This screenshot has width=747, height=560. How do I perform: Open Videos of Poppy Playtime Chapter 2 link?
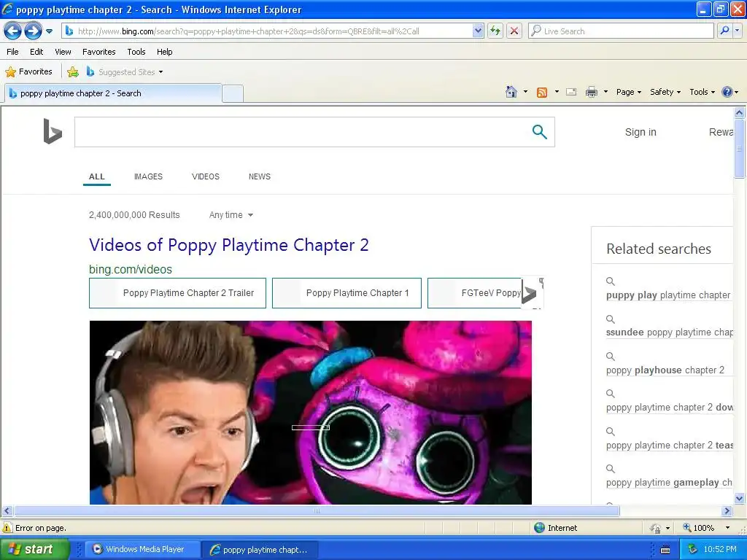click(x=228, y=245)
